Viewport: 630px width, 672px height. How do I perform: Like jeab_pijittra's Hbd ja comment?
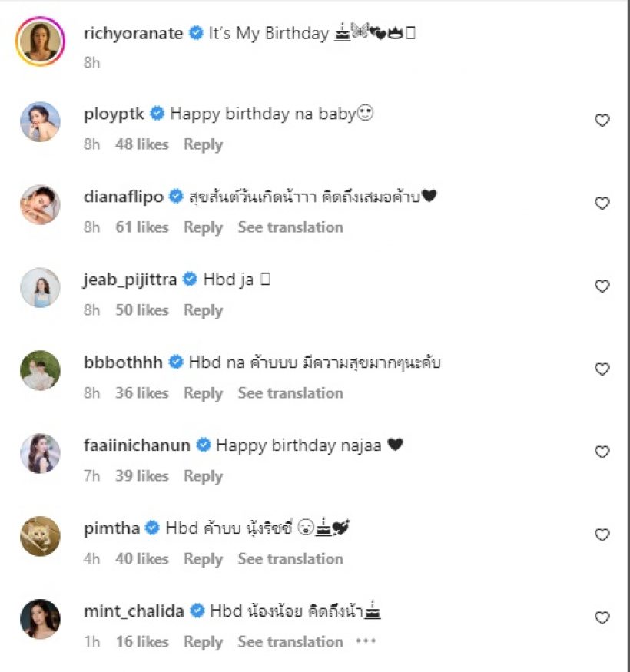[x=602, y=286]
